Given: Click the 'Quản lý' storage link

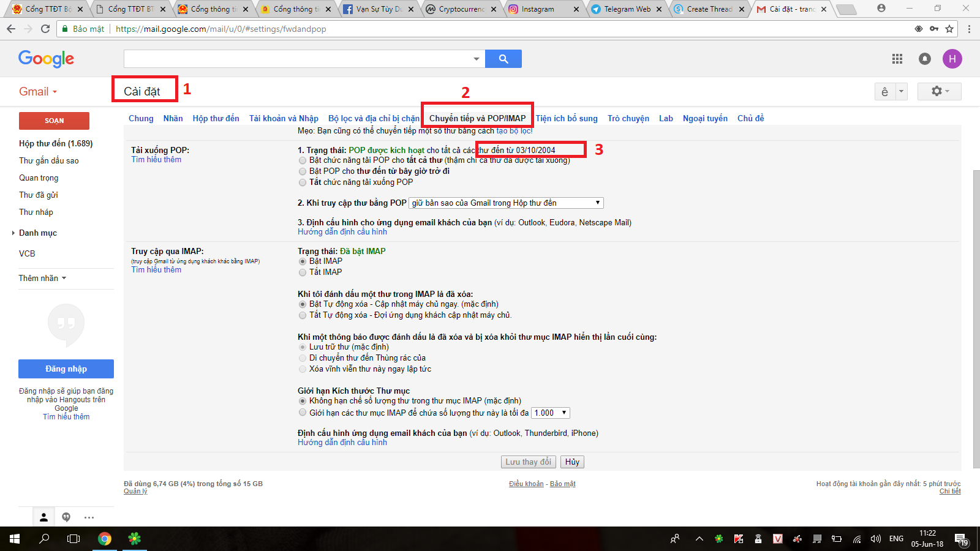Looking at the screenshot, I should coord(135,491).
